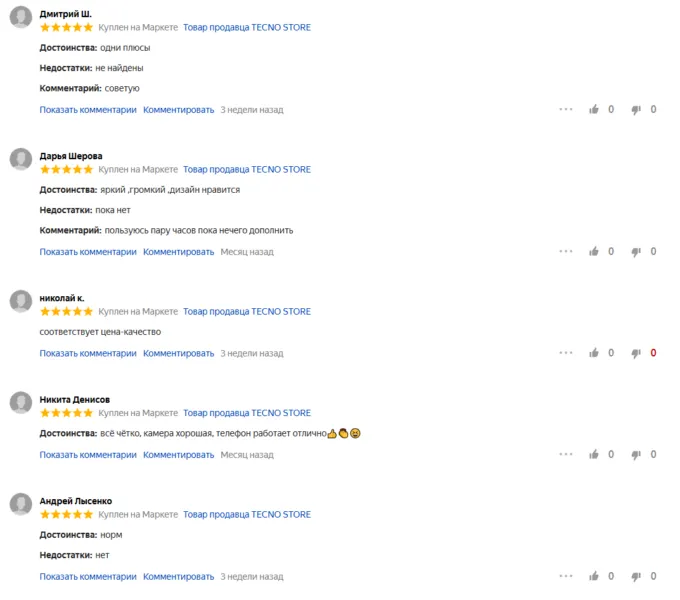Dislike Дмитрий Ш.'s review with thumbs down
680x600 pixels.
(x=635, y=110)
